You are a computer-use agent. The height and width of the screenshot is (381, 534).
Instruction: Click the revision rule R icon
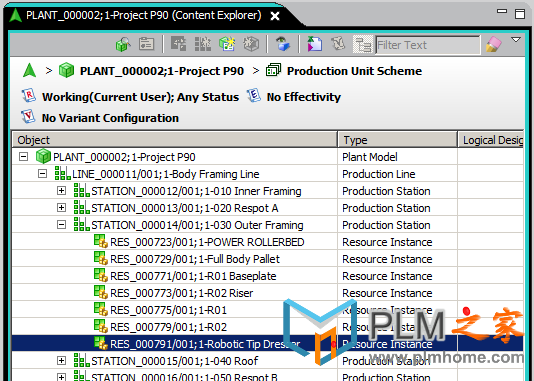pyautogui.click(x=29, y=96)
